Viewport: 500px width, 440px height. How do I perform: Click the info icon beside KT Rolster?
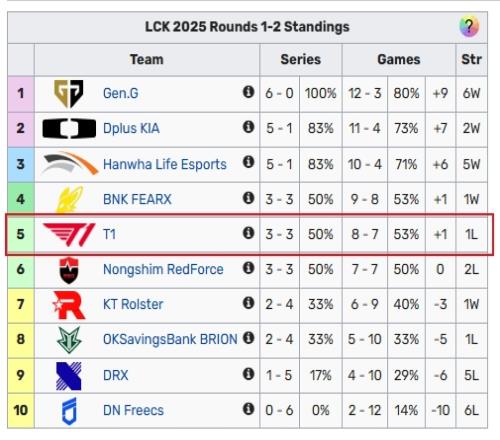click(x=248, y=303)
